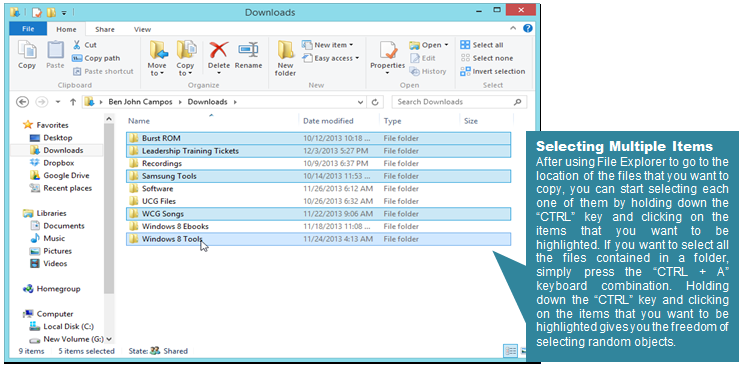This screenshot has height=368, width=742.
Task: Create a New folder from the ribbon
Action: point(285,59)
